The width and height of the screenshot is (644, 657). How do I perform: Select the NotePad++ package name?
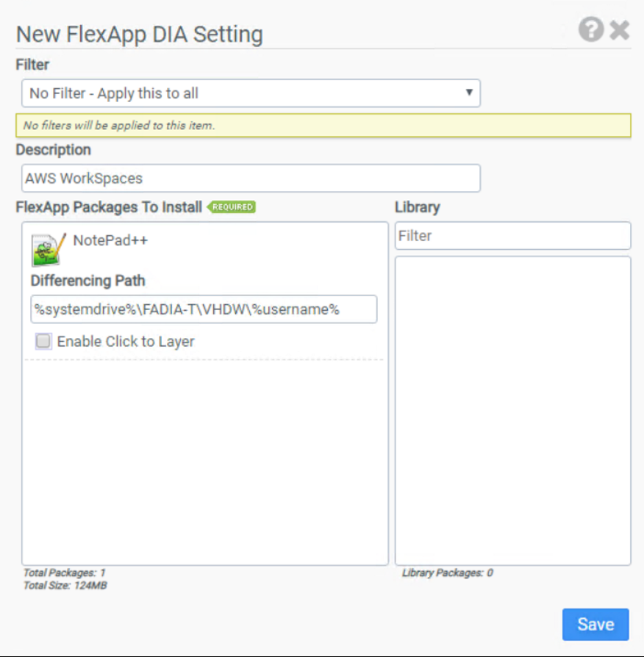(110, 240)
